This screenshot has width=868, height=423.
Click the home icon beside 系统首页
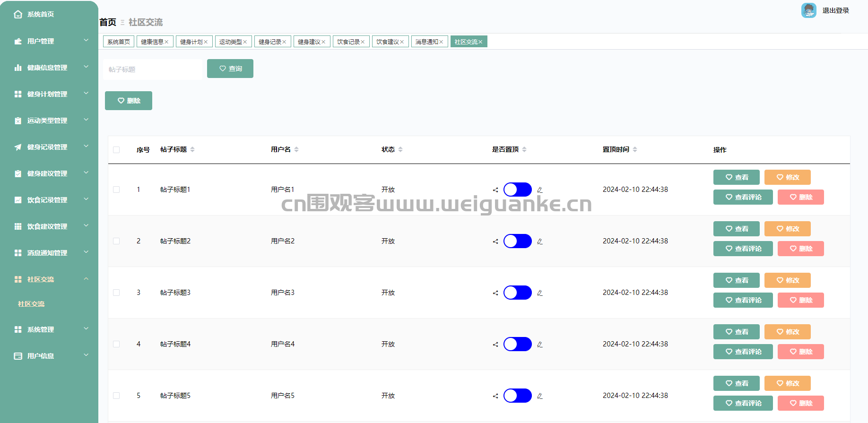point(18,14)
